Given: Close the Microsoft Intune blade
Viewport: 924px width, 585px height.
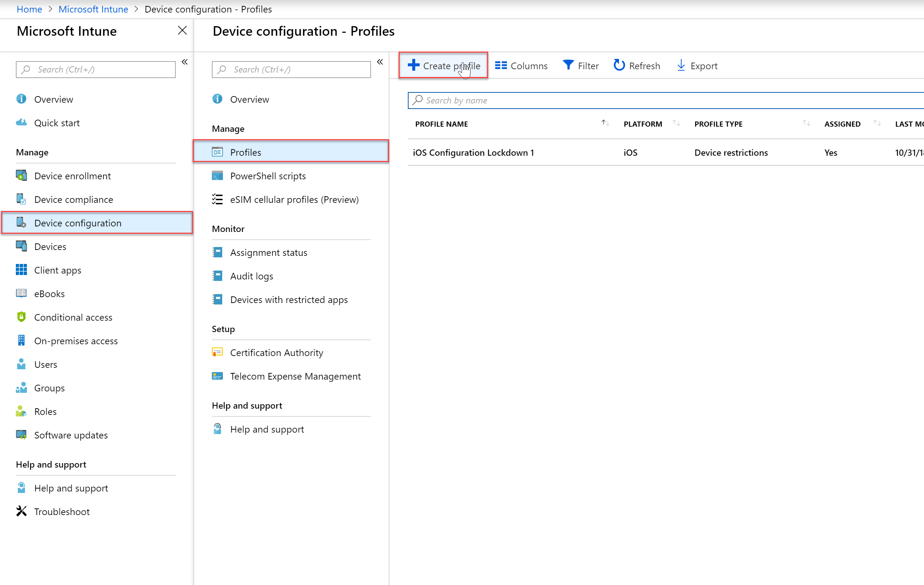Looking at the screenshot, I should (x=182, y=30).
